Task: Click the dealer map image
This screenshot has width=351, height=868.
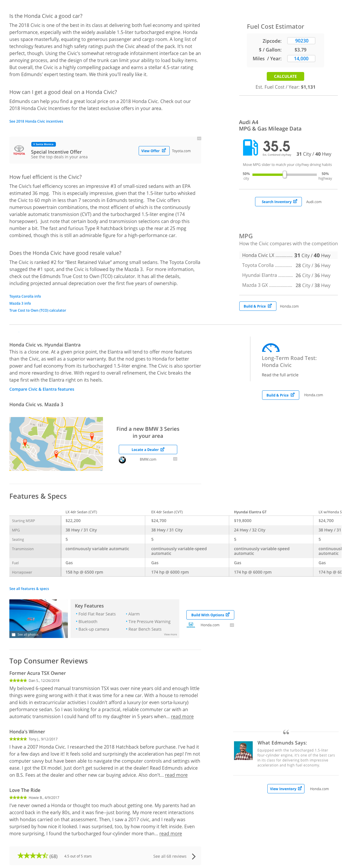Action: click(x=56, y=444)
